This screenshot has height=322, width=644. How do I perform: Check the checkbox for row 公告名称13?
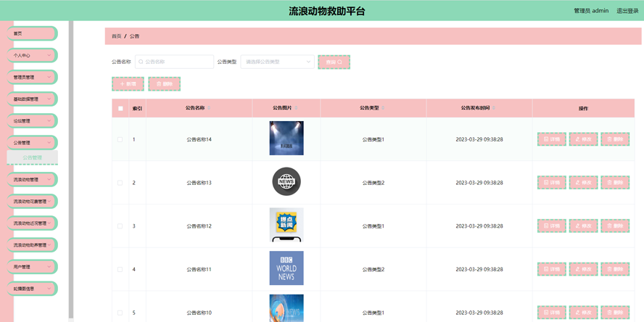click(120, 183)
